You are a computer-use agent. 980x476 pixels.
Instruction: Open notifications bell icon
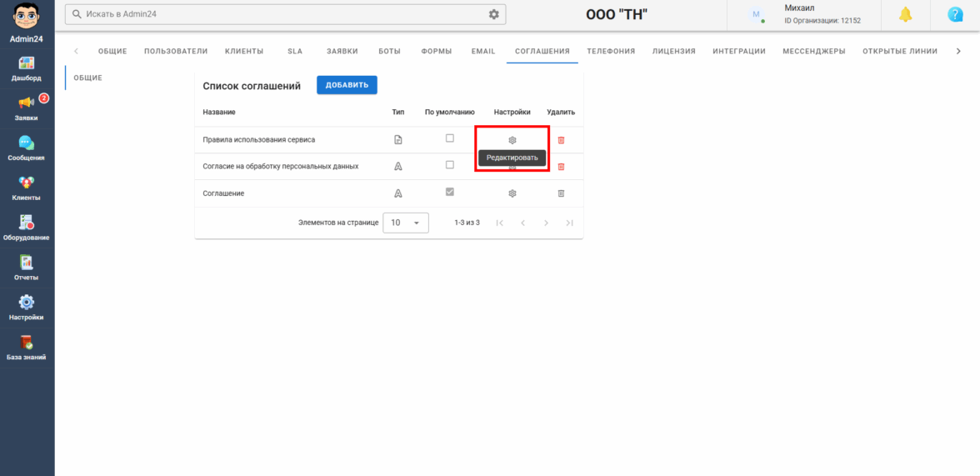click(905, 14)
